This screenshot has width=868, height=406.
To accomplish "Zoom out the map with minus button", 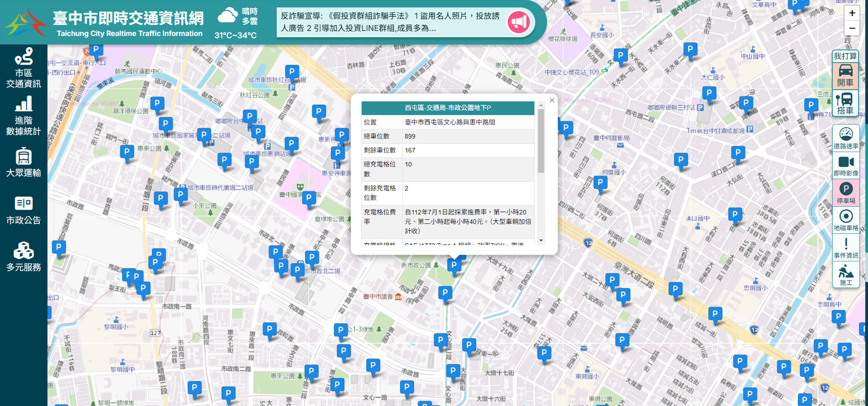I will click(x=852, y=28).
